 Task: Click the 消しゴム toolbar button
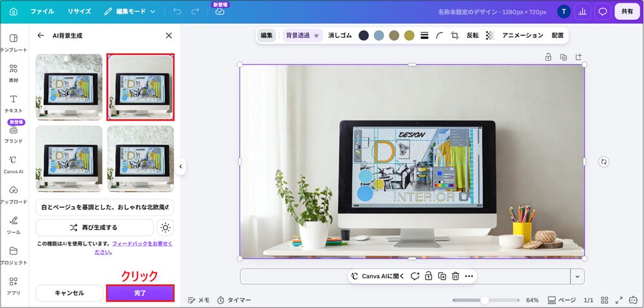pyautogui.click(x=340, y=35)
